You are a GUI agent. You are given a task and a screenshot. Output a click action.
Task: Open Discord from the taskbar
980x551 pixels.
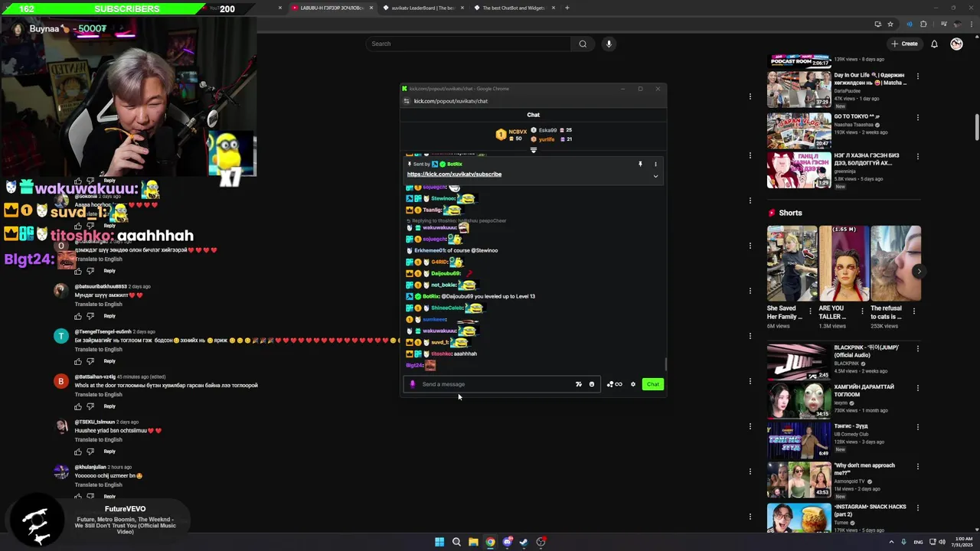click(x=507, y=542)
